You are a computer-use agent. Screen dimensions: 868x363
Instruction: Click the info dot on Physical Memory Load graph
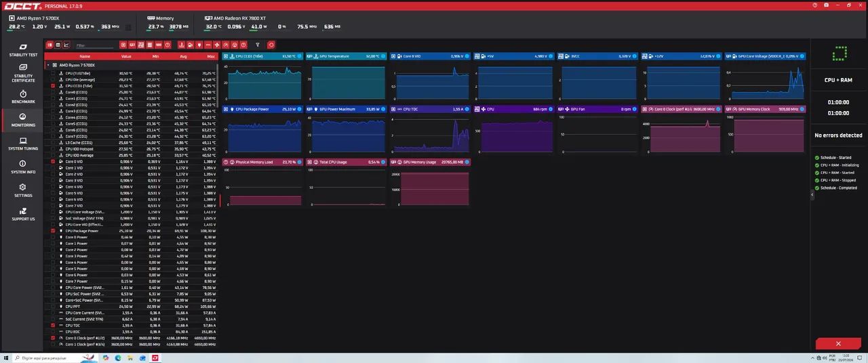(x=300, y=163)
